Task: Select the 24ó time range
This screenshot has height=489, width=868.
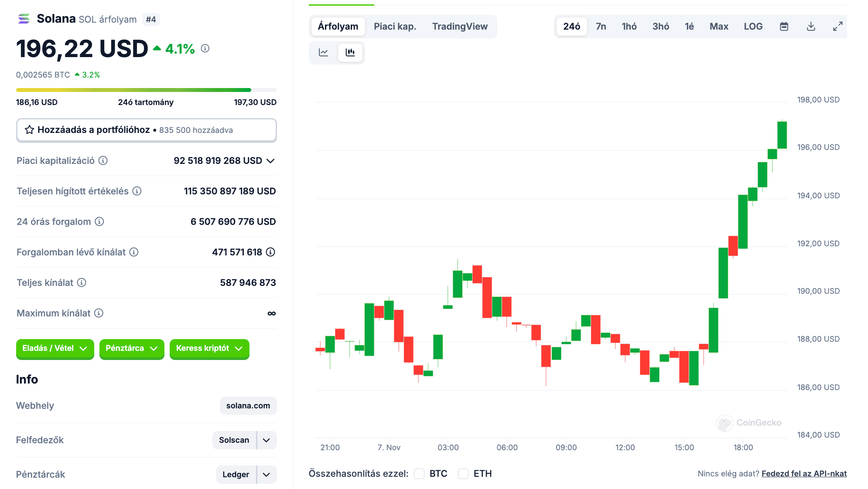Action: click(572, 27)
